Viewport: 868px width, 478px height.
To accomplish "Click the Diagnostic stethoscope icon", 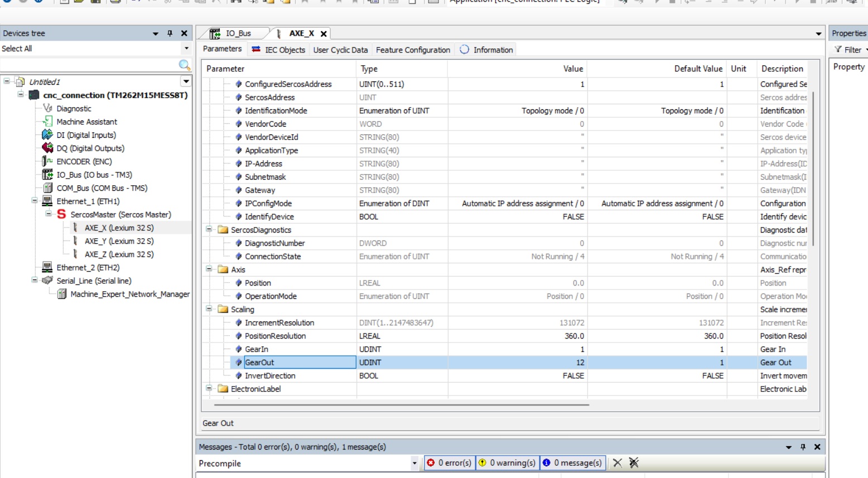I will point(48,109).
